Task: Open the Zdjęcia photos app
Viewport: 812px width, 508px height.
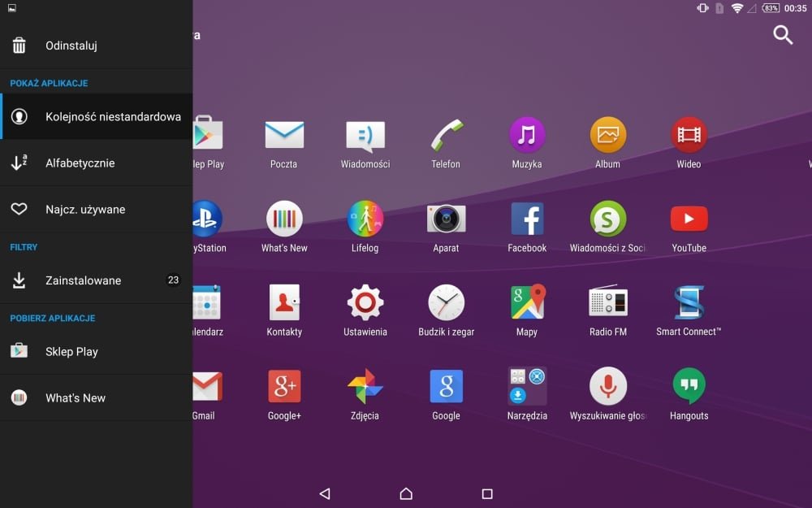Action: [x=365, y=386]
